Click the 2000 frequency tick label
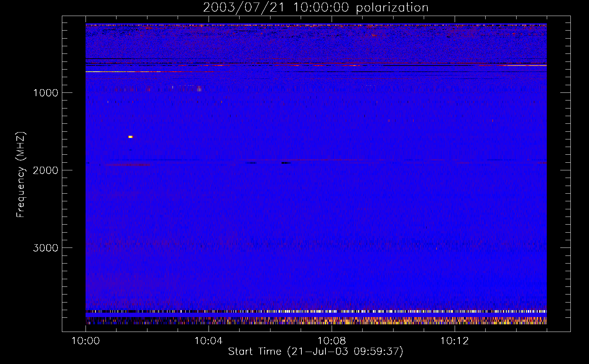589x364 pixels. (46, 170)
